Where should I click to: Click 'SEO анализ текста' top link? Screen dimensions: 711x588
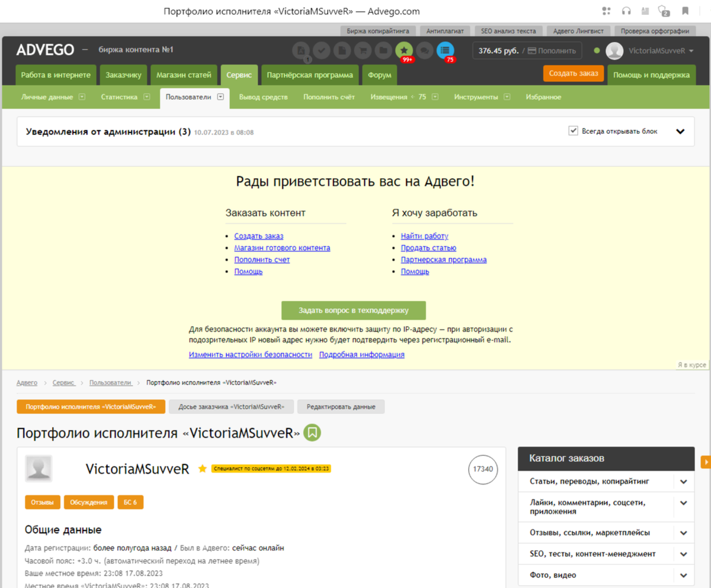pyautogui.click(x=508, y=31)
